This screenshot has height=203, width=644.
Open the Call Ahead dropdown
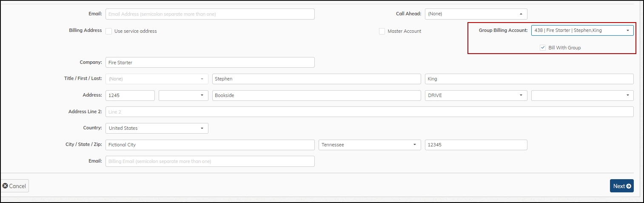476,14
